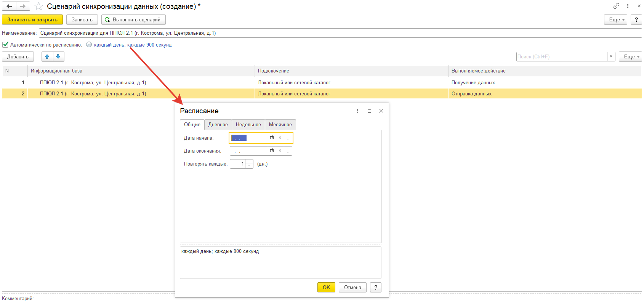Focus the Поиск (Ctrl+F) field
644x301 pixels.
[x=562, y=56]
